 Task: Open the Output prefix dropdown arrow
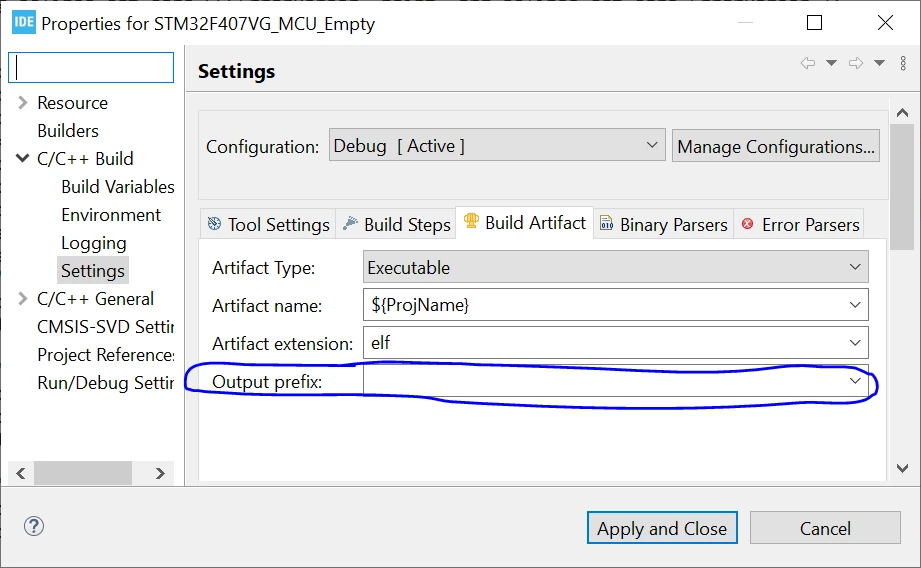[855, 381]
